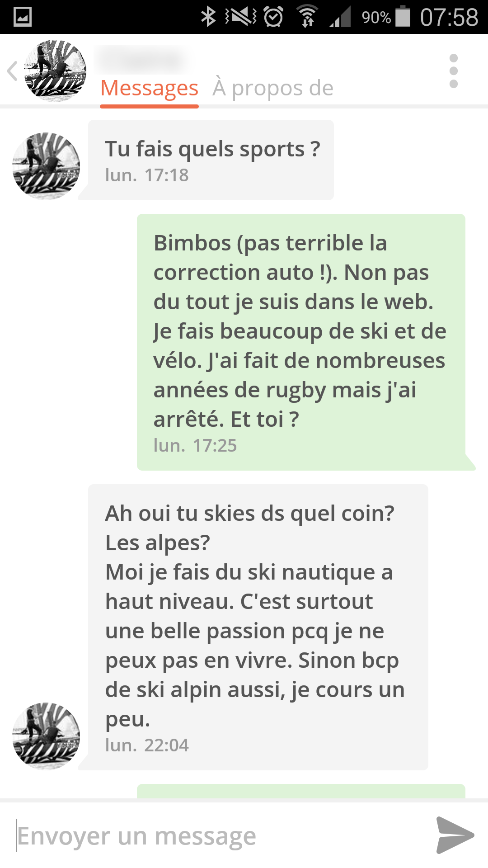The height and width of the screenshot is (868, 488).
Task: Open the profile photo in the header
Action: tap(55, 71)
